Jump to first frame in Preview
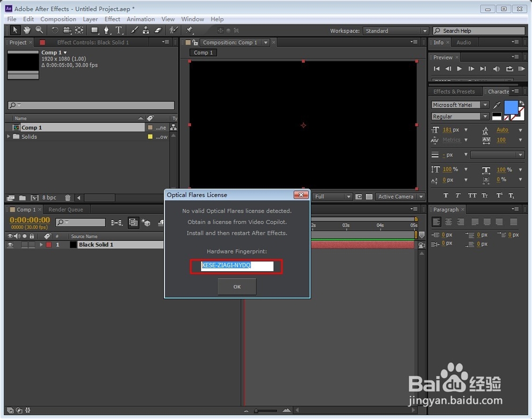The image size is (532, 419). (437, 69)
